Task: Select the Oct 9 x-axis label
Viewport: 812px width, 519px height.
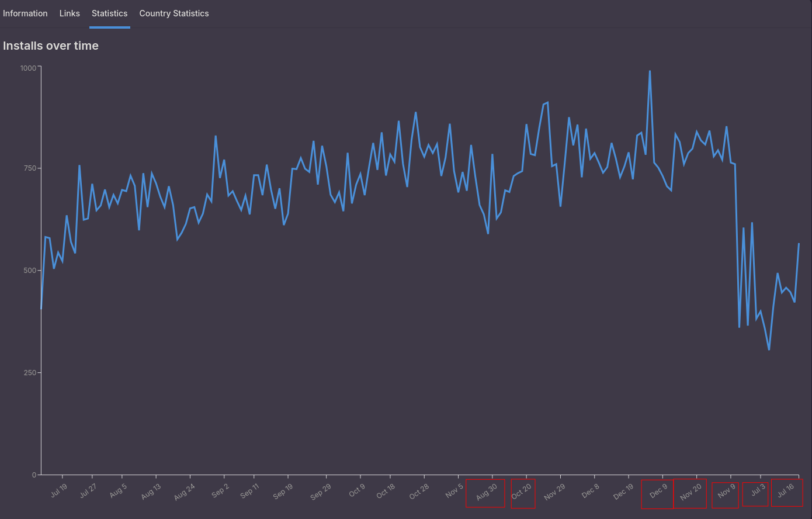Action: (x=357, y=491)
